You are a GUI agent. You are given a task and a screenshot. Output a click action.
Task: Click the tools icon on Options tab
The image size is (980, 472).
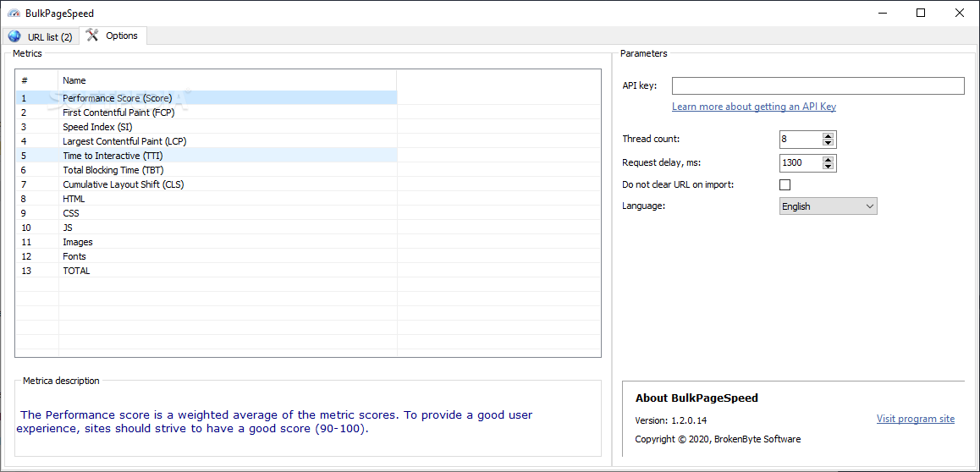92,35
